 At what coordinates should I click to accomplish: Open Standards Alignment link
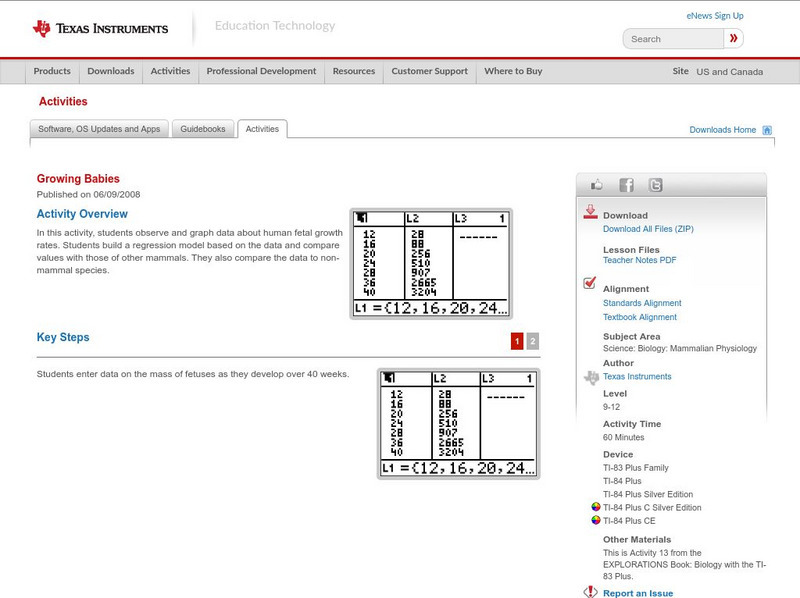(642, 303)
